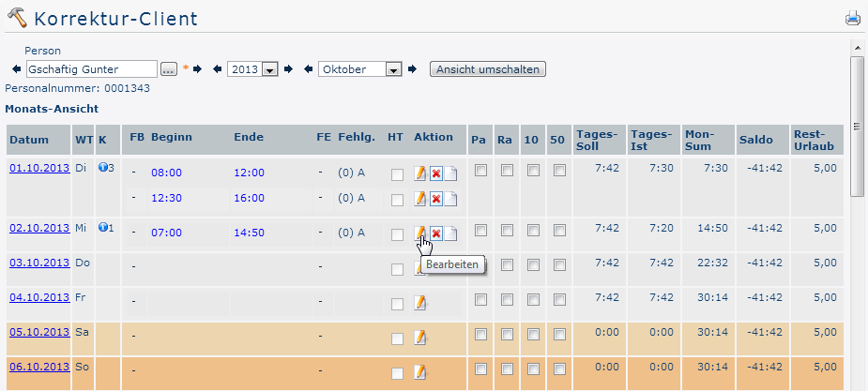
Task: Edit pencil icon for 05.10.2013 row
Action: 420,337
